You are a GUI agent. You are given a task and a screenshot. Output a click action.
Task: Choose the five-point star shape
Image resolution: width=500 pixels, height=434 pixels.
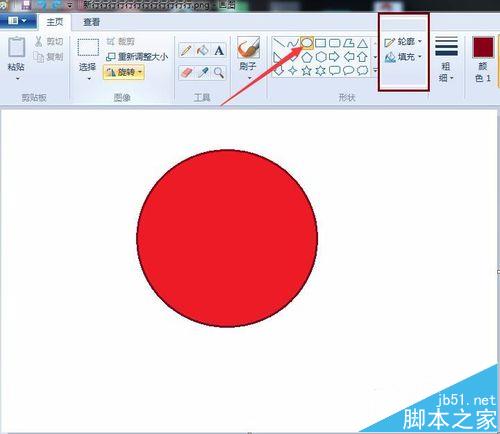click(306, 70)
